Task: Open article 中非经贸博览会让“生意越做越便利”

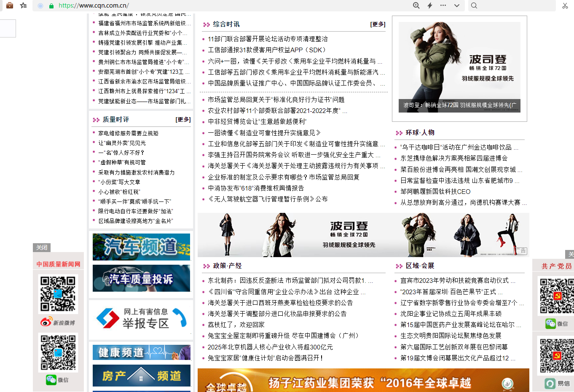Action: coord(257,121)
